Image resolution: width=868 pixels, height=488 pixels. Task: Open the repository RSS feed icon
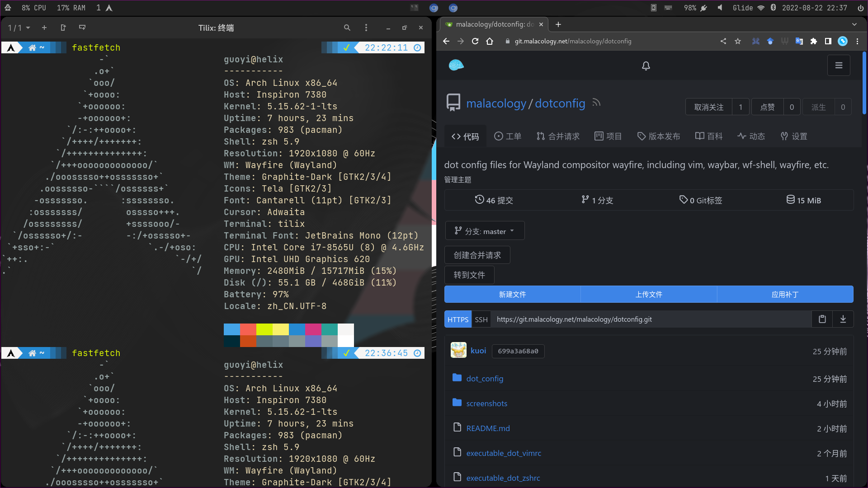click(x=596, y=103)
